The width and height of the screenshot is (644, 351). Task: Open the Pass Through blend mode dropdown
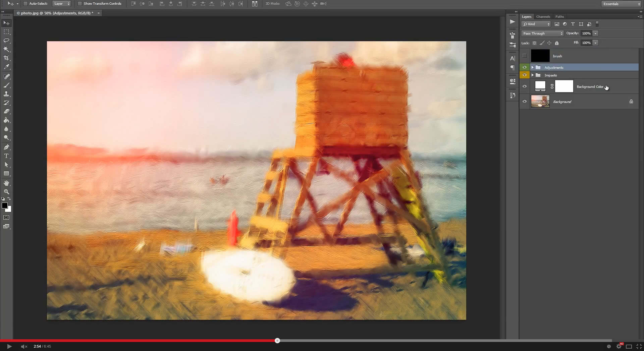click(541, 33)
